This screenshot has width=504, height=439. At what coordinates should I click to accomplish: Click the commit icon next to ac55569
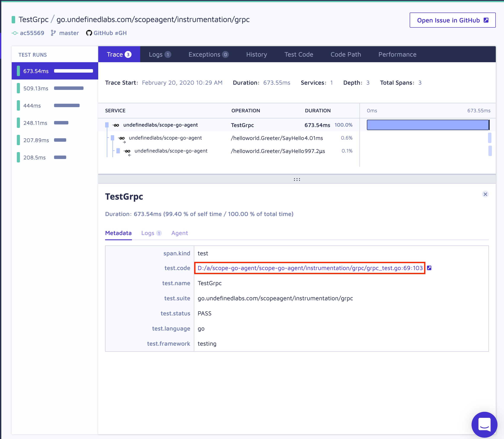click(15, 33)
